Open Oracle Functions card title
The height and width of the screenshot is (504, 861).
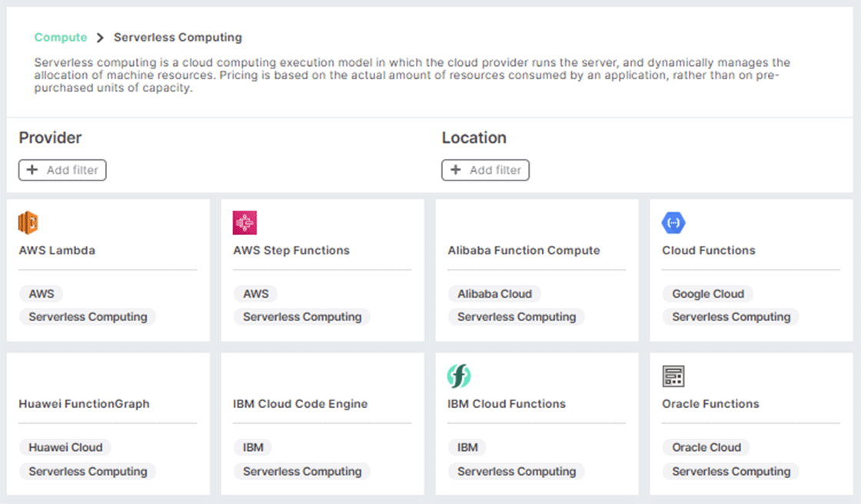coord(710,404)
